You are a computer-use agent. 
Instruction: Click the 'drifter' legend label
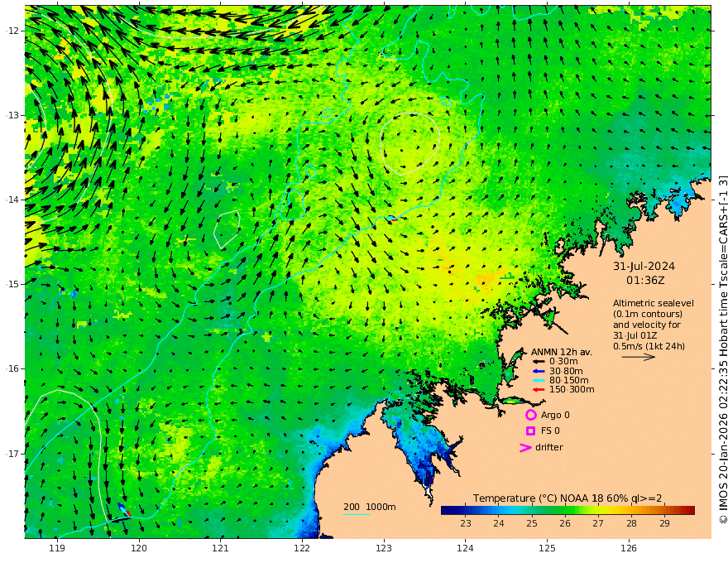[x=548, y=447]
